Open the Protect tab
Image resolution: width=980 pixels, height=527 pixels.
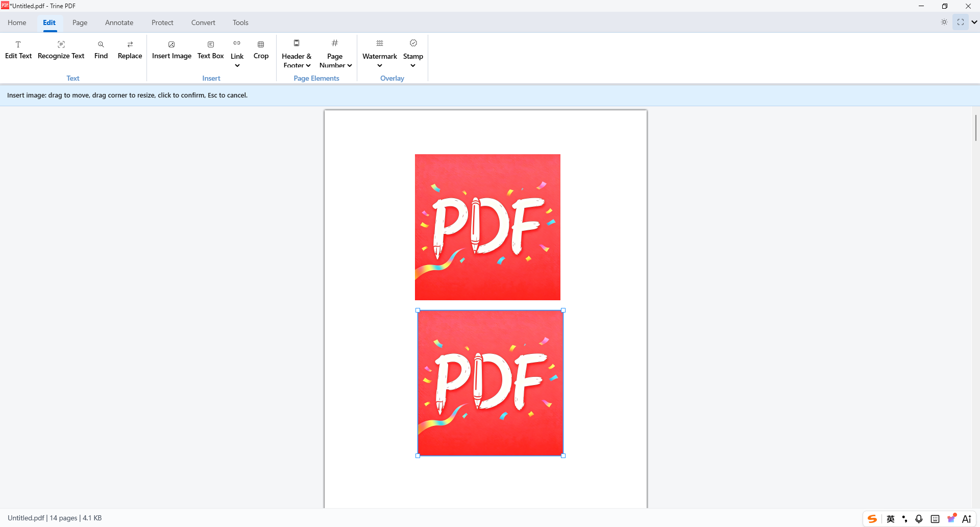tap(162, 22)
